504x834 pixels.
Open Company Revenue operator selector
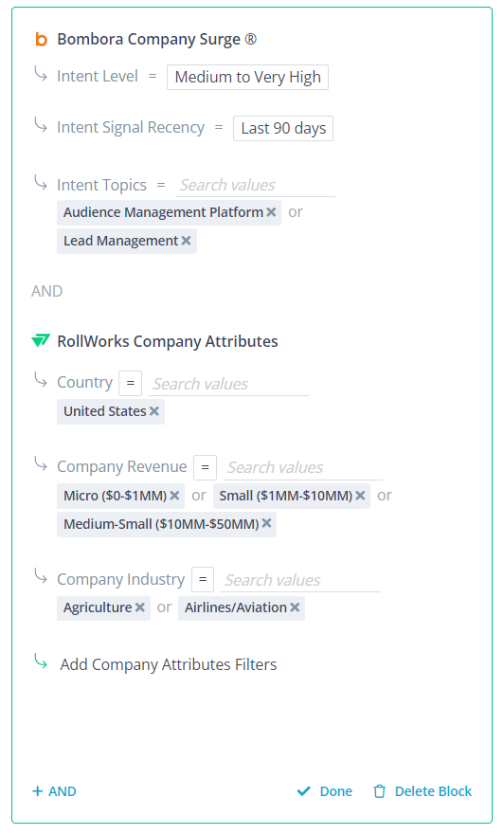pos(205,467)
